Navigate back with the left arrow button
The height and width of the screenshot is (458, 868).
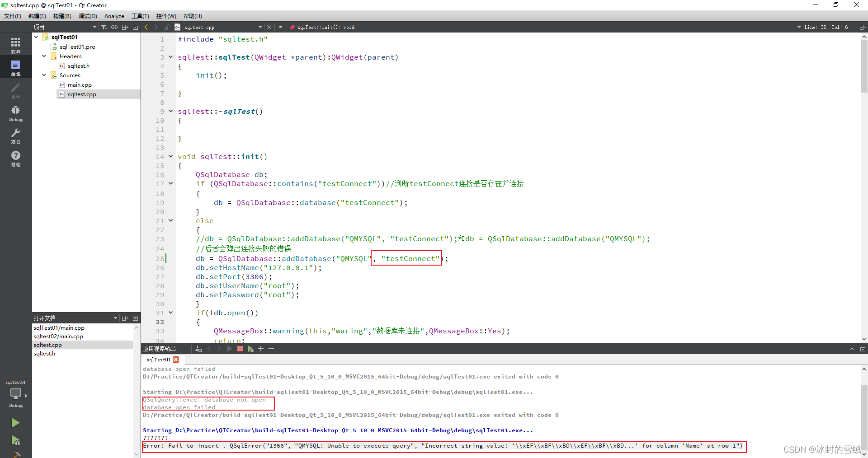146,27
